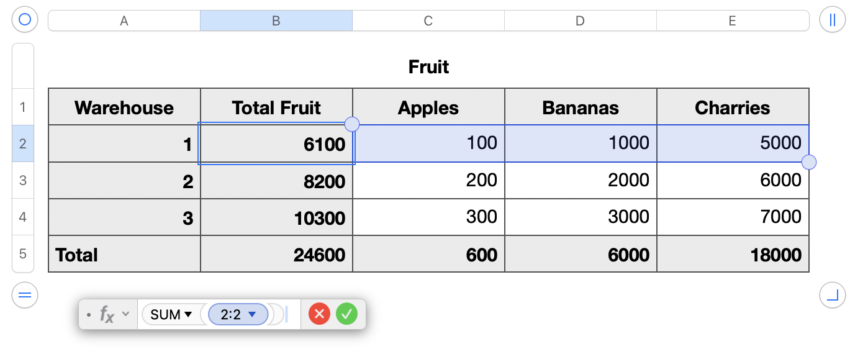The width and height of the screenshot is (868, 349).
Task: Select column E header tab
Action: point(733,21)
